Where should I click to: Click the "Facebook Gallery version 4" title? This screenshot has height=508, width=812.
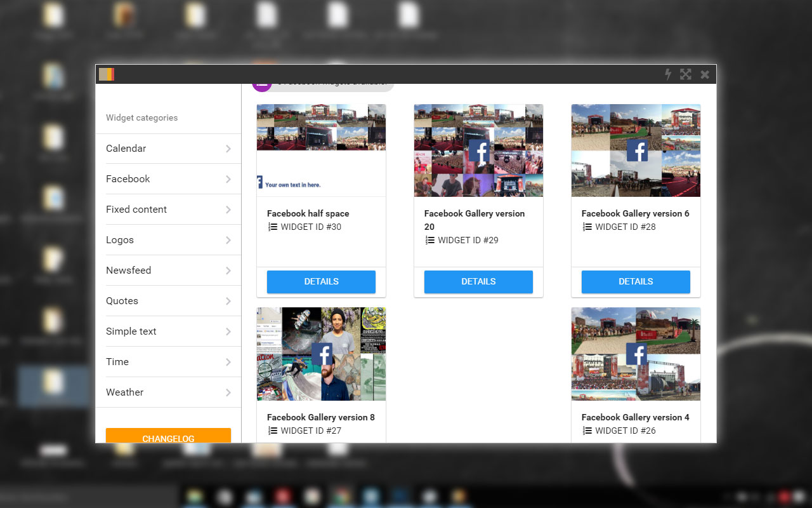pyautogui.click(x=636, y=417)
